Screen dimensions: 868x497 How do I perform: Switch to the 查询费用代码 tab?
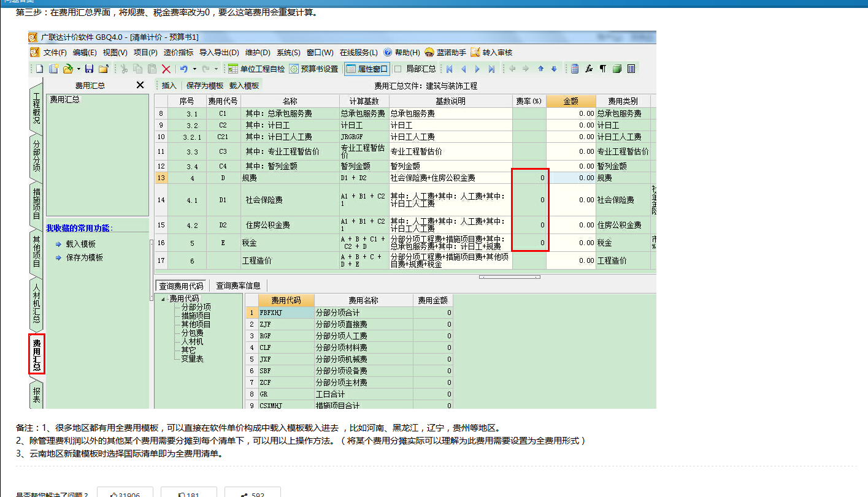(x=181, y=286)
